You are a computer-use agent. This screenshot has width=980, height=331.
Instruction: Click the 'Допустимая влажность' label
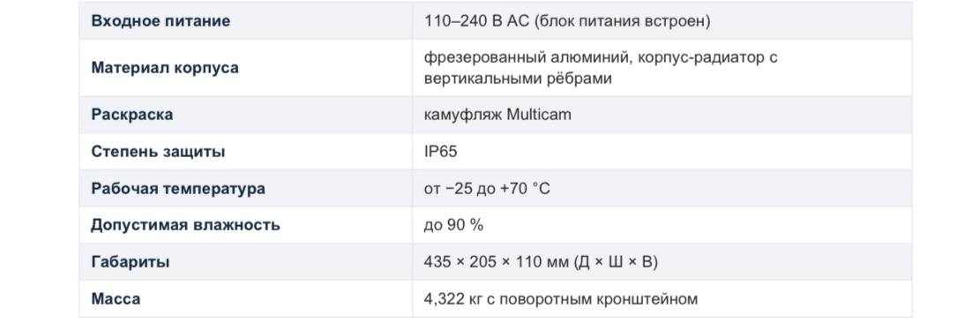tap(185, 225)
